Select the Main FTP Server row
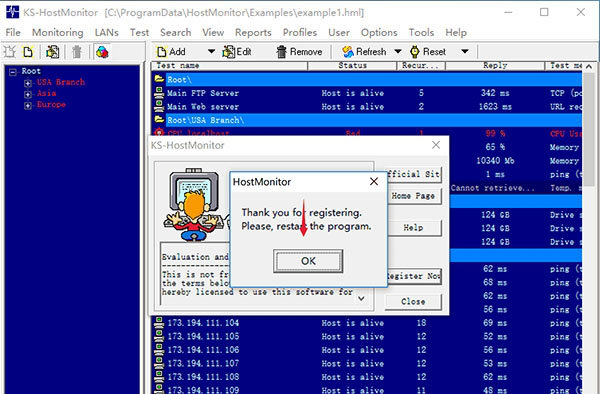 [x=367, y=93]
